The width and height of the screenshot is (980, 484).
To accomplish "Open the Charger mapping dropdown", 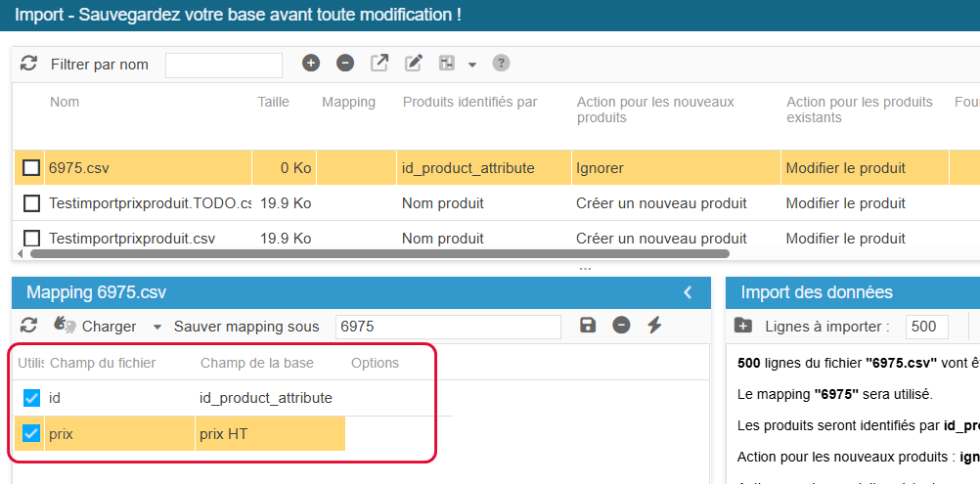I will click(156, 327).
